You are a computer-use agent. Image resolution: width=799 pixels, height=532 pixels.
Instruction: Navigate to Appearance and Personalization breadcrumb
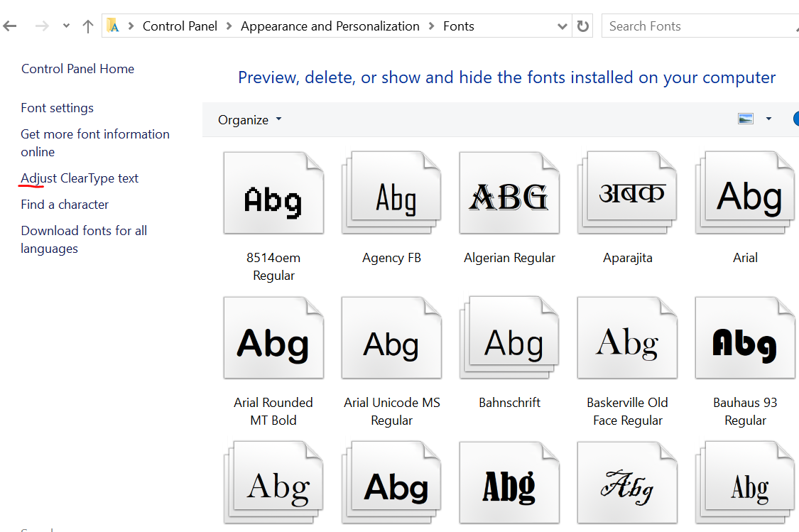pyautogui.click(x=330, y=26)
